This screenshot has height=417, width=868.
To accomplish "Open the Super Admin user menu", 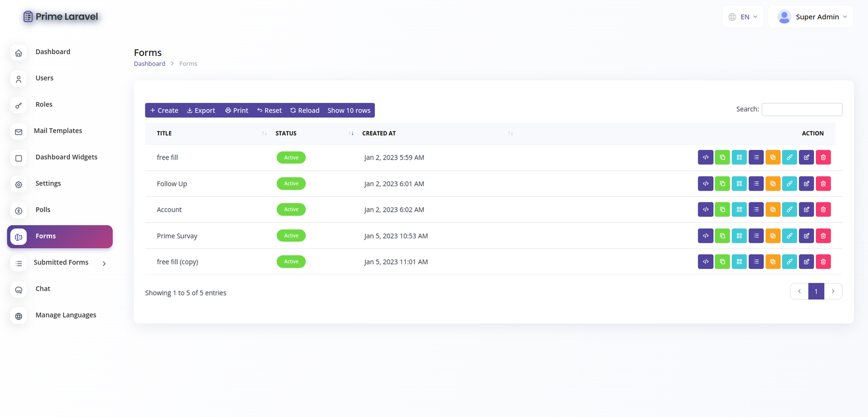I will click(x=811, y=17).
